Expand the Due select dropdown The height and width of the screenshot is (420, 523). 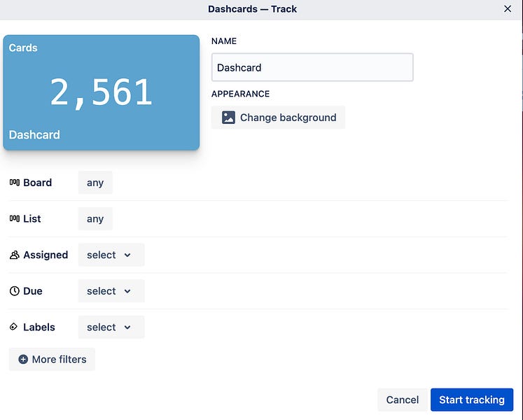click(x=111, y=291)
